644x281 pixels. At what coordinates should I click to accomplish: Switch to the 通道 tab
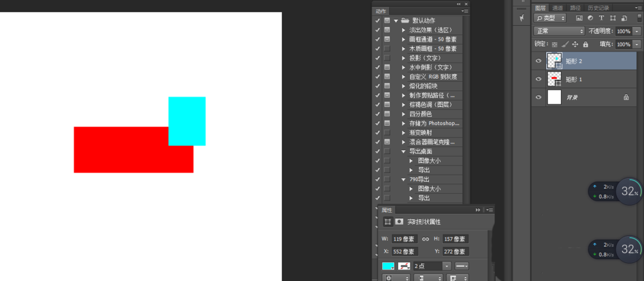[x=557, y=8]
